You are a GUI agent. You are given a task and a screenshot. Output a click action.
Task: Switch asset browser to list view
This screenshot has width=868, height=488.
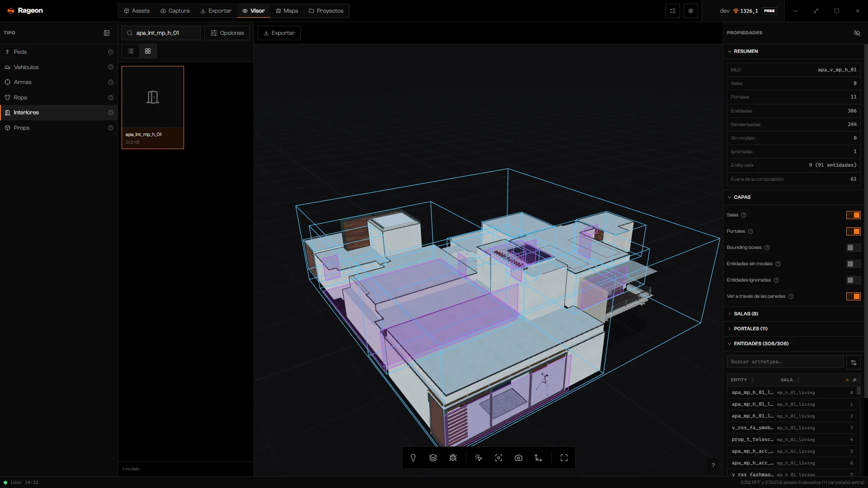coord(131,51)
